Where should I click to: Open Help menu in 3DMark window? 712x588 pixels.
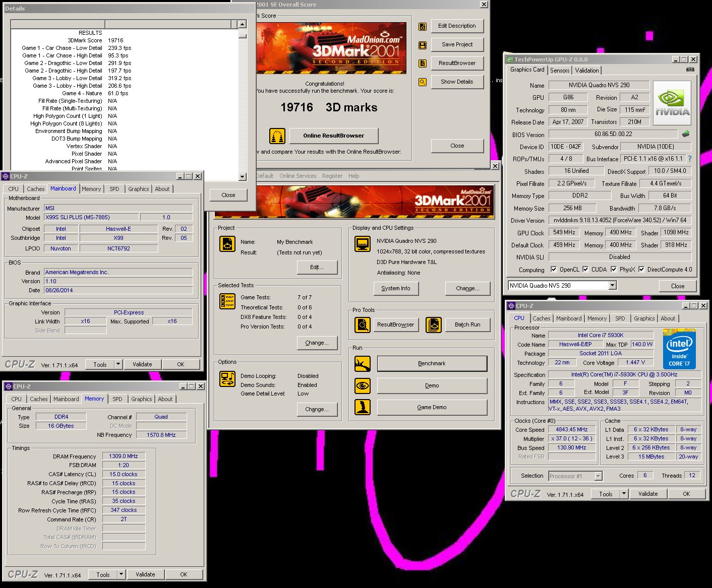coord(354,176)
